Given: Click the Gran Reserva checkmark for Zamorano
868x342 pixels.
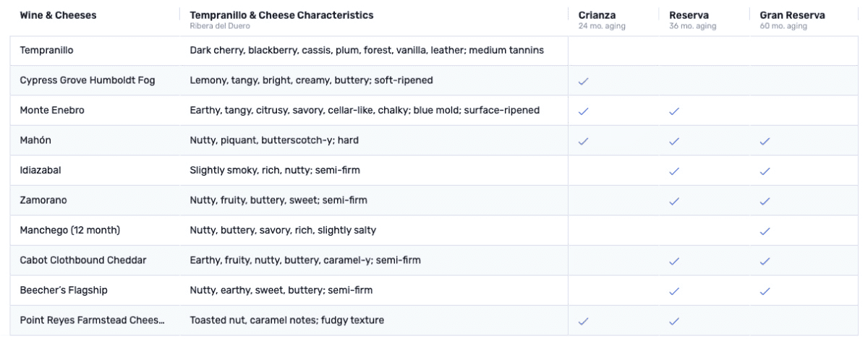Looking at the screenshot, I should [x=765, y=201].
